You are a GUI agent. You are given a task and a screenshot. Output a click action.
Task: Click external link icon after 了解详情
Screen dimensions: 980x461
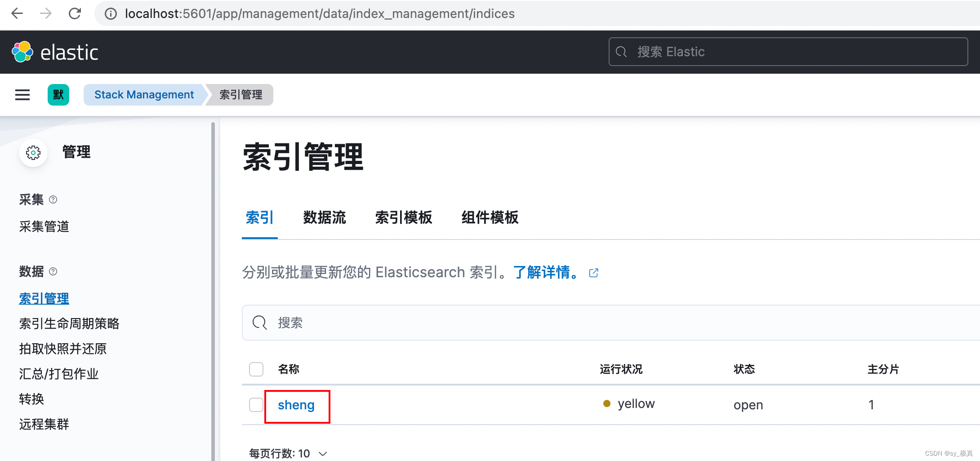593,273
